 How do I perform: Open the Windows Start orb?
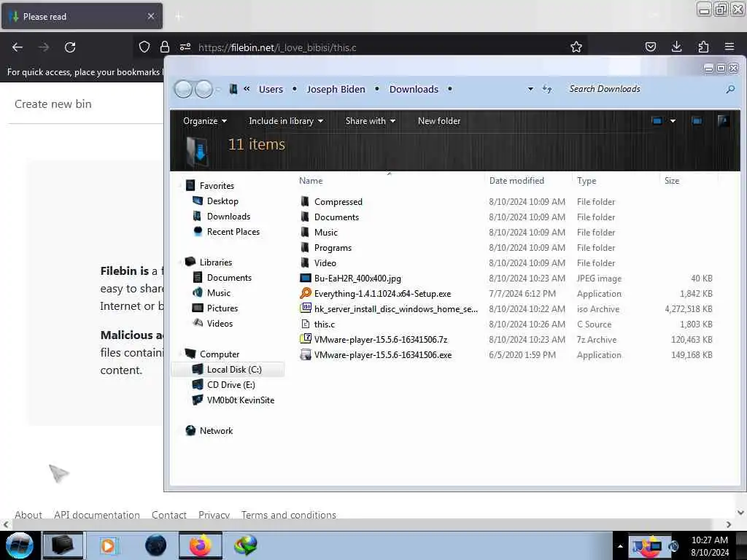click(x=20, y=545)
